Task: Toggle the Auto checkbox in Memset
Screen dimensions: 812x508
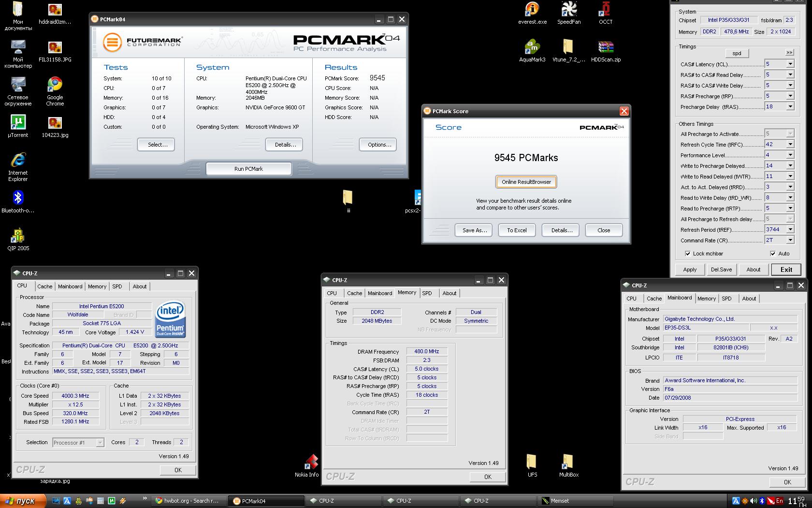Action: (x=772, y=254)
